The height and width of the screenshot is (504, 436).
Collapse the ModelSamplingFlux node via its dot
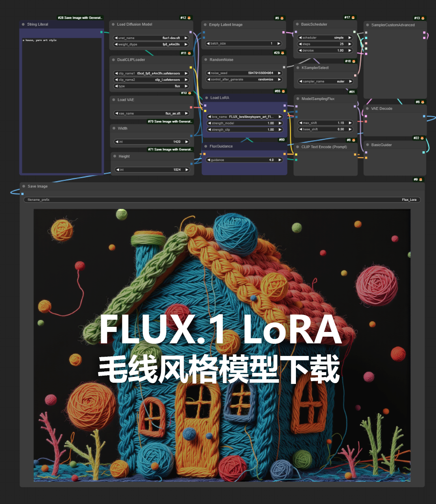click(297, 99)
